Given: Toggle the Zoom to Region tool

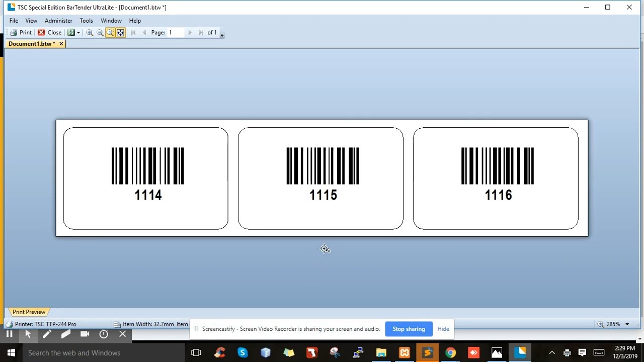Looking at the screenshot, I should (x=110, y=33).
